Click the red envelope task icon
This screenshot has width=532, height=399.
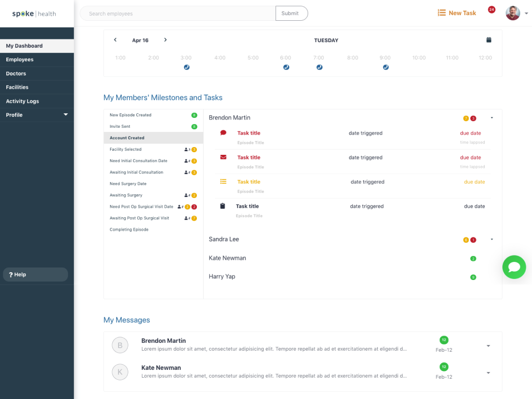pos(223,158)
